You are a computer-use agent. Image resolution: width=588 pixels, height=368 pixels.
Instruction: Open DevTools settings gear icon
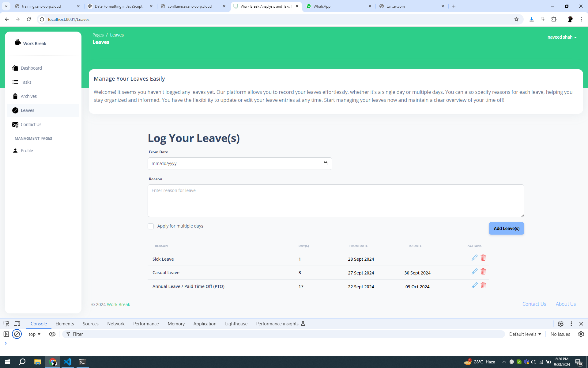pyautogui.click(x=560, y=324)
